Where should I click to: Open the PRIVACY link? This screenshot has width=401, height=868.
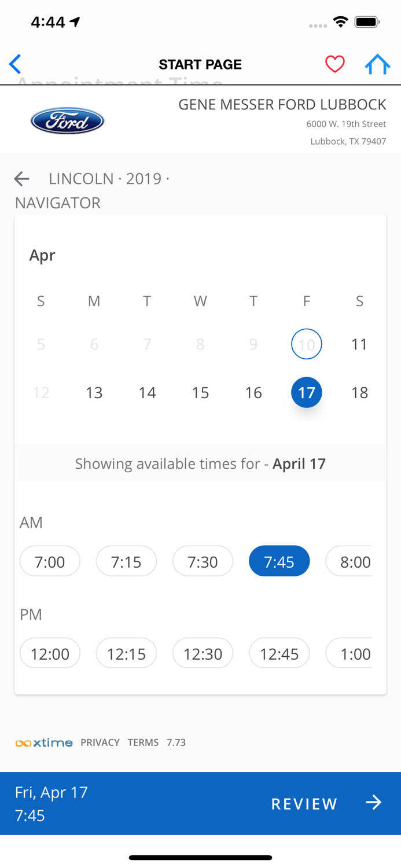100,742
